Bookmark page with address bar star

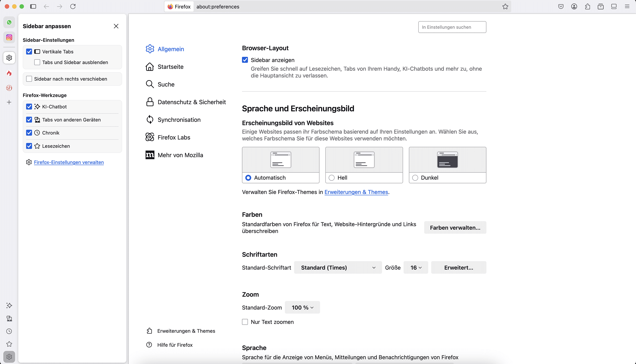coord(505,7)
